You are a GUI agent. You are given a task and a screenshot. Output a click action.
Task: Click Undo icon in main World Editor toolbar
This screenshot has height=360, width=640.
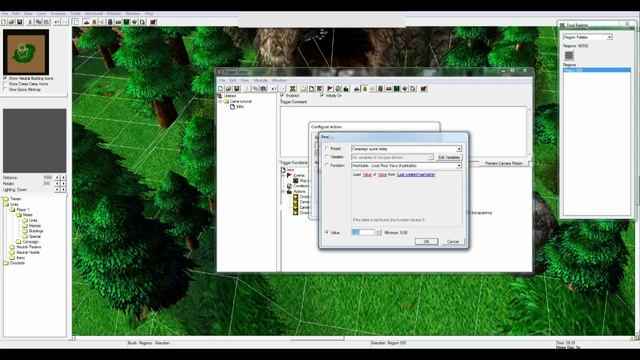pyautogui.click(x=57, y=22)
